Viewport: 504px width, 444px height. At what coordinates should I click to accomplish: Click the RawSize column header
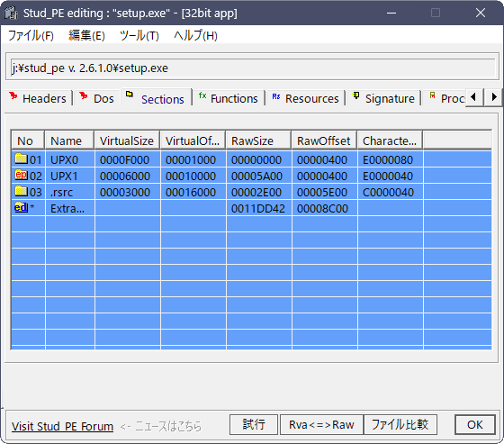coord(259,140)
